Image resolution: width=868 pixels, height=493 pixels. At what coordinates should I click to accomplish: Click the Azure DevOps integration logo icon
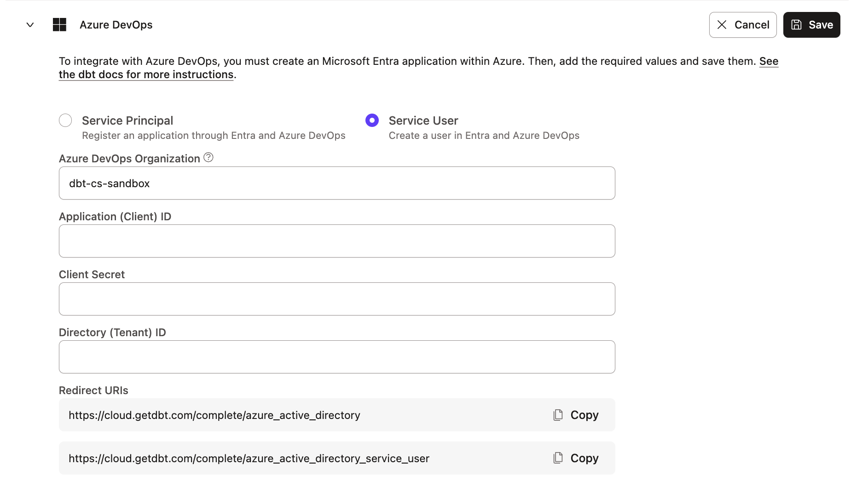(x=59, y=24)
